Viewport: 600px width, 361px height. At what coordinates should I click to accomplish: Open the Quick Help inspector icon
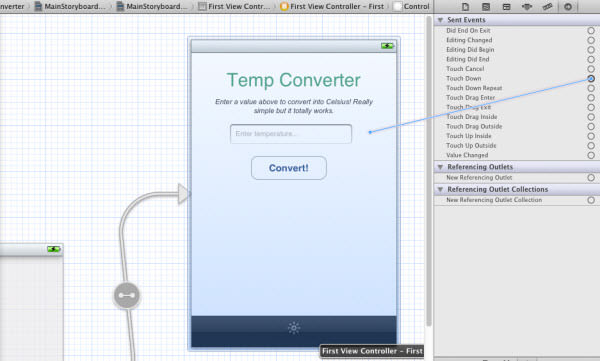click(x=486, y=7)
